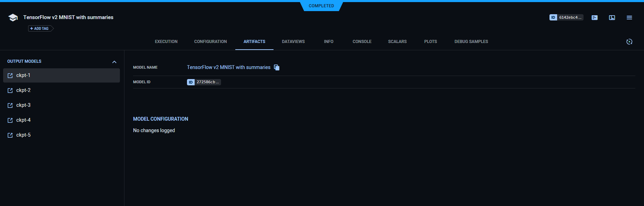Collapse the Output Models section chevron
644x206 pixels.
tap(114, 62)
